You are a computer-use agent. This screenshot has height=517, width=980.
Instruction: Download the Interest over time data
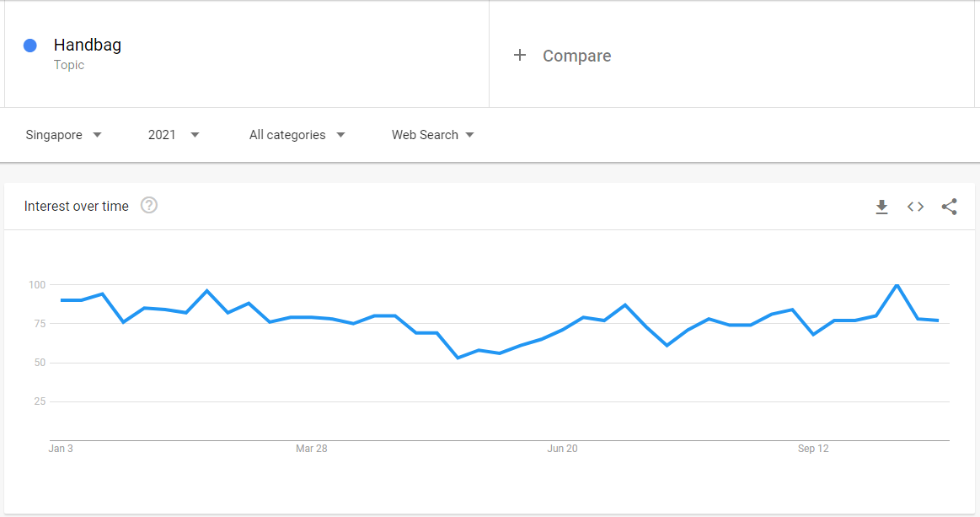pyautogui.click(x=881, y=207)
